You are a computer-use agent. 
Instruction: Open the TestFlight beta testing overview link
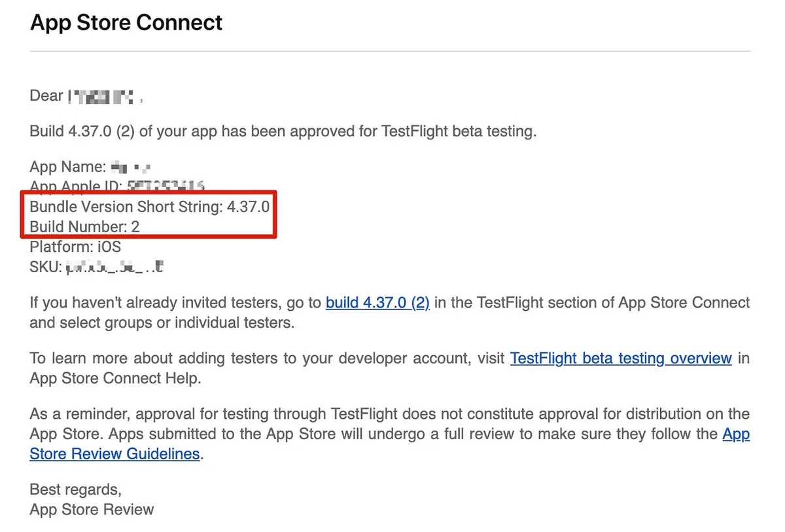pos(620,359)
